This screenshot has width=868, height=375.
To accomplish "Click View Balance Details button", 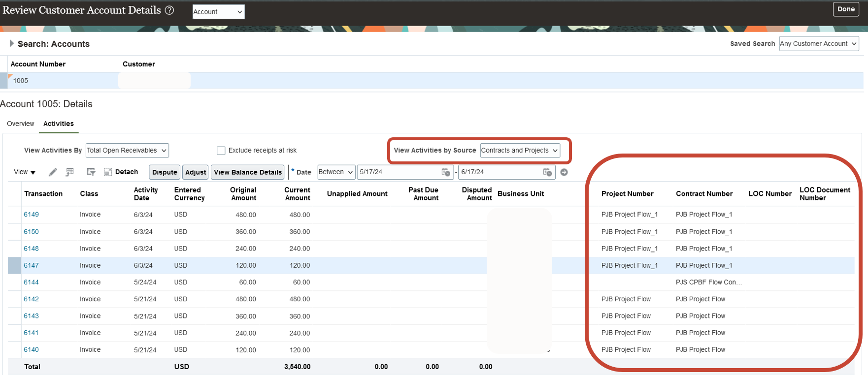I will coord(248,172).
